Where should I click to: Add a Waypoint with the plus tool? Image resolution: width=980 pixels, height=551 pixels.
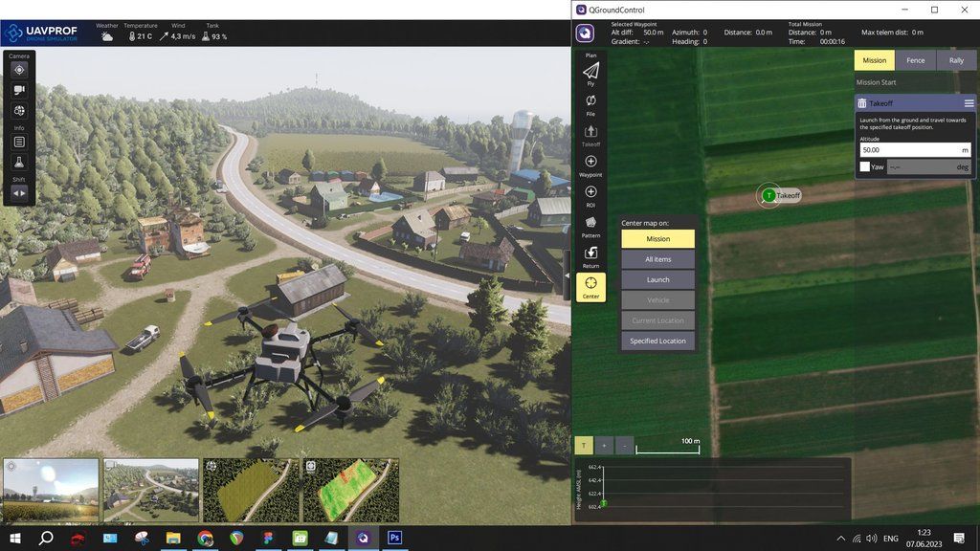590,162
